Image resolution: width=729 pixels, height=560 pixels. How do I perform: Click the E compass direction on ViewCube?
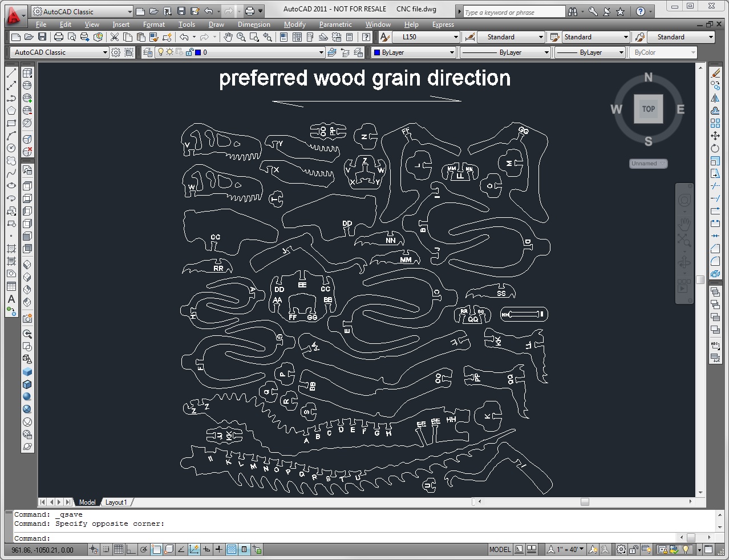pyautogui.click(x=681, y=109)
